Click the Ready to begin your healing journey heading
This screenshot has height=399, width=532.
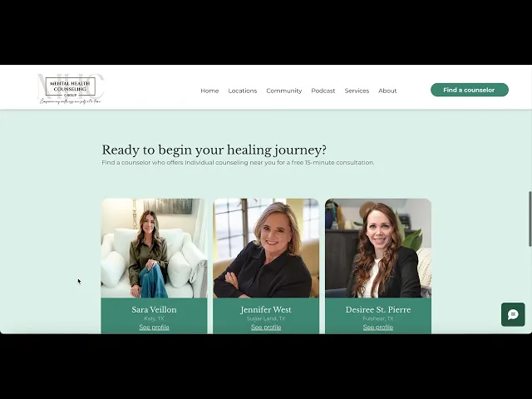(x=214, y=150)
